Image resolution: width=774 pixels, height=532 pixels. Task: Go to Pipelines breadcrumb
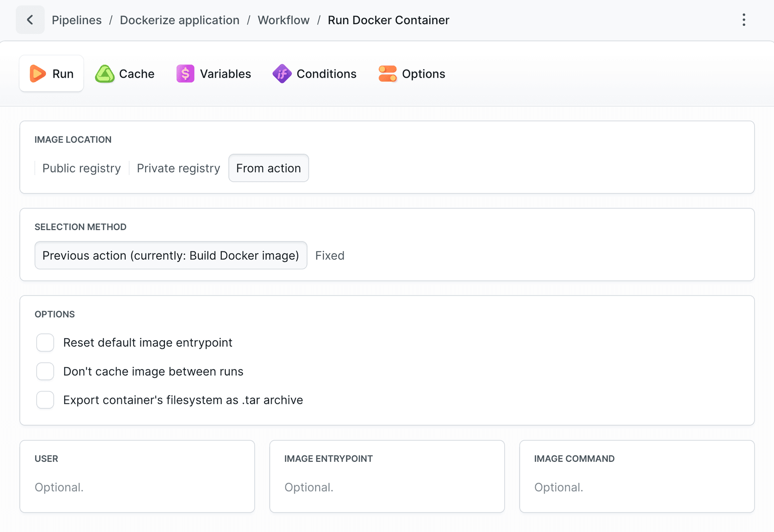(77, 20)
